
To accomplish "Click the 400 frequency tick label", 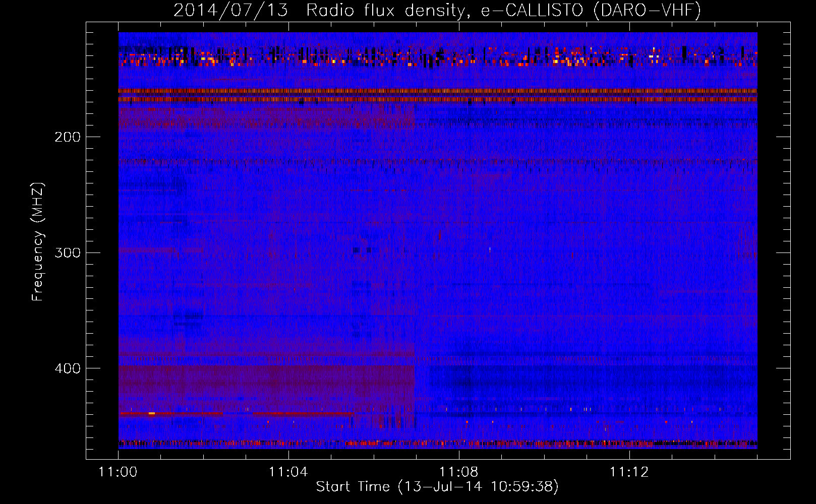I will pyautogui.click(x=68, y=368).
